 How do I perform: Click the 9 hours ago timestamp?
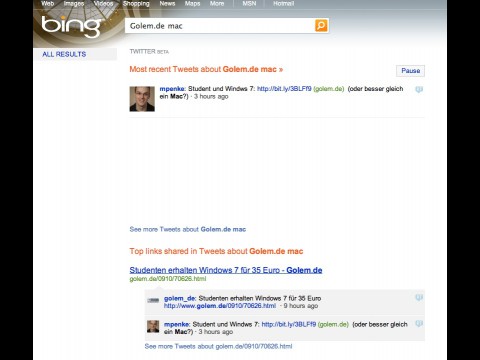pos(301,306)
